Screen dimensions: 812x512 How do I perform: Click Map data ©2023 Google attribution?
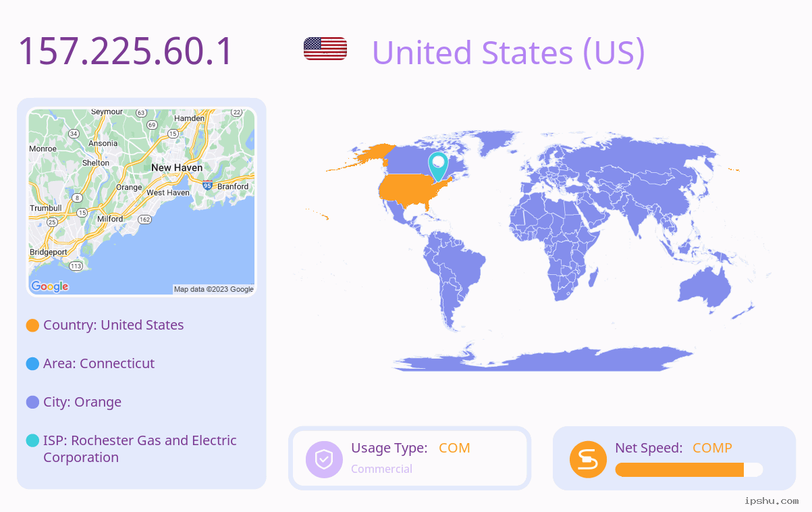(214, 289)
